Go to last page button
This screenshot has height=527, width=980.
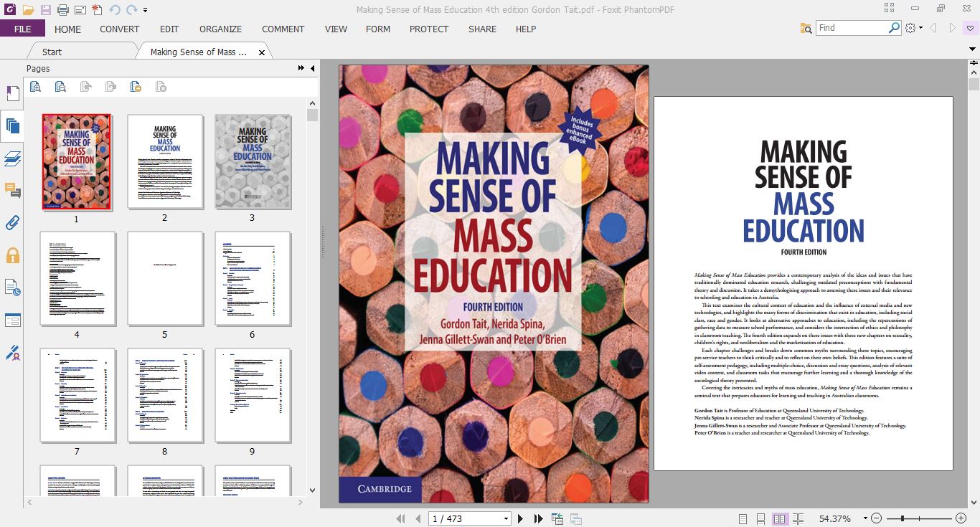538,518
